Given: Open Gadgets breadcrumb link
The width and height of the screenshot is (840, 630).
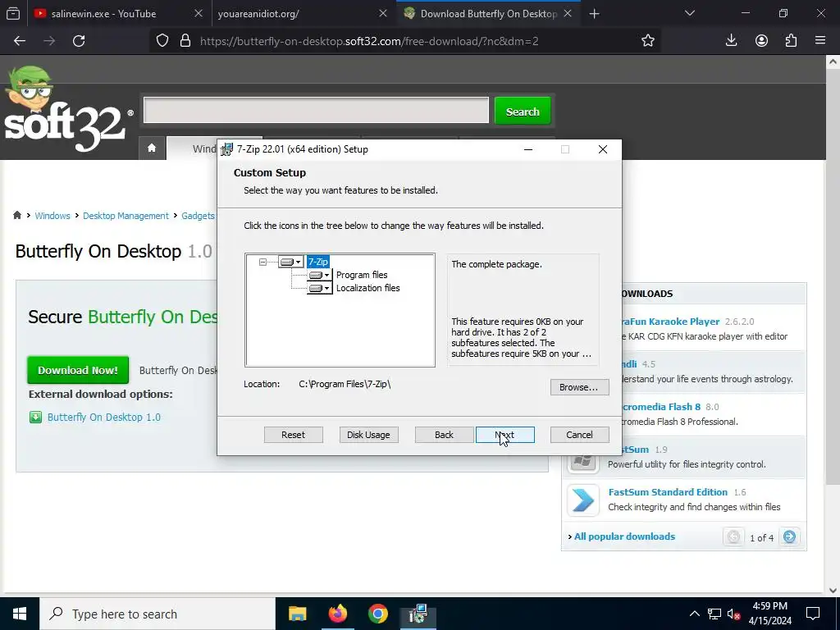Looking at the screenshot, I should [198, 216].
